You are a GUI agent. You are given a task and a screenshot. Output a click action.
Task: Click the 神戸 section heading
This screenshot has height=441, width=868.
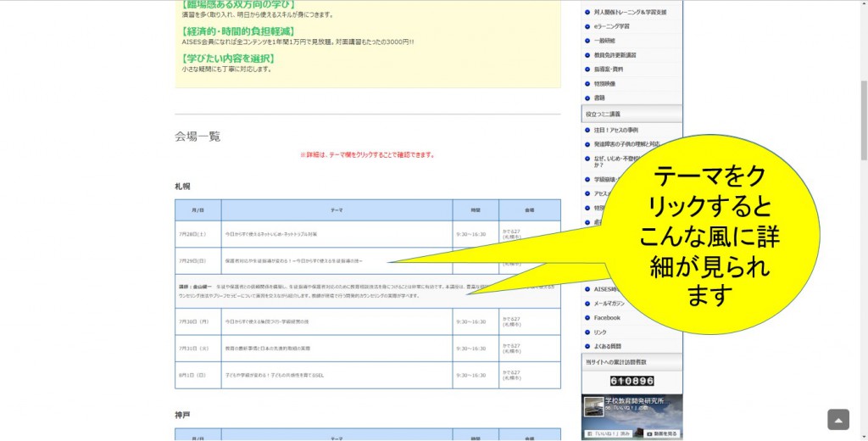183,415
